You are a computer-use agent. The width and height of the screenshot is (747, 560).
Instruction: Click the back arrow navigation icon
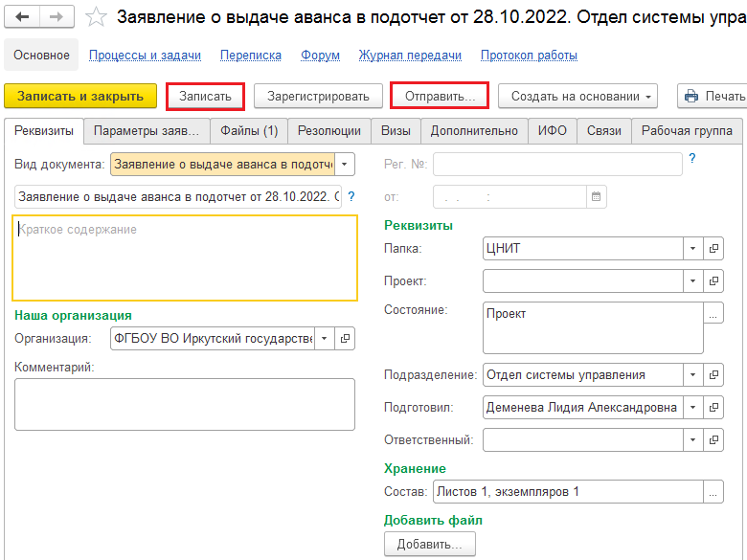[22, 17]
